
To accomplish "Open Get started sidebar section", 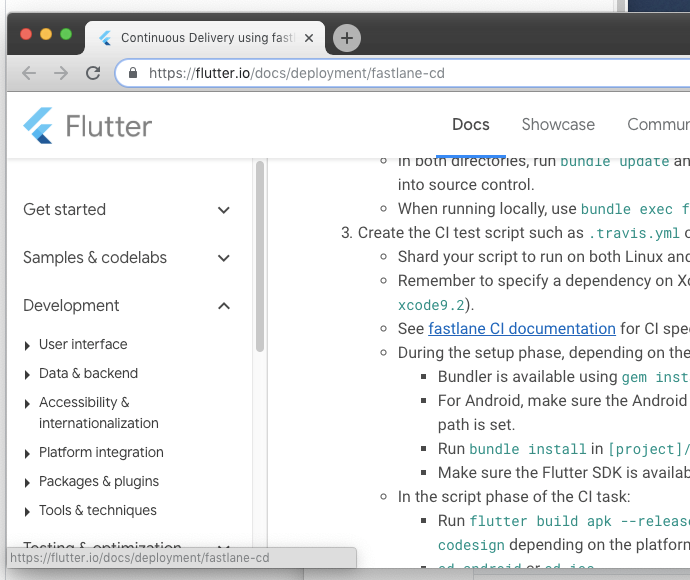I will pos(65,209).
